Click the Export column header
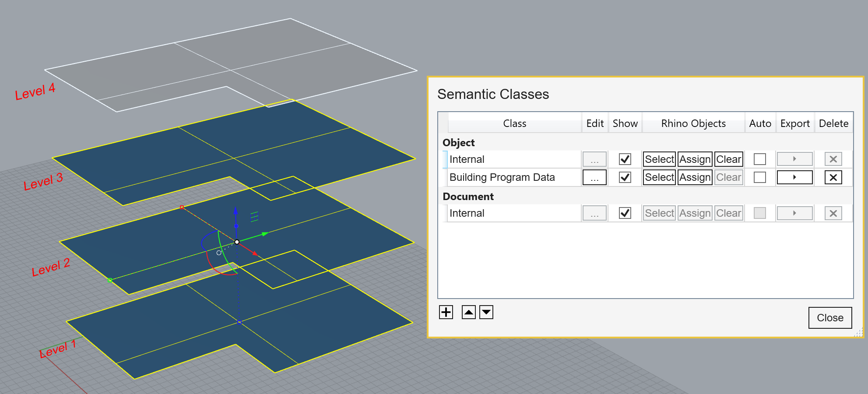The height and width of the screenshot is (394, 868). [x=795, y=123]
